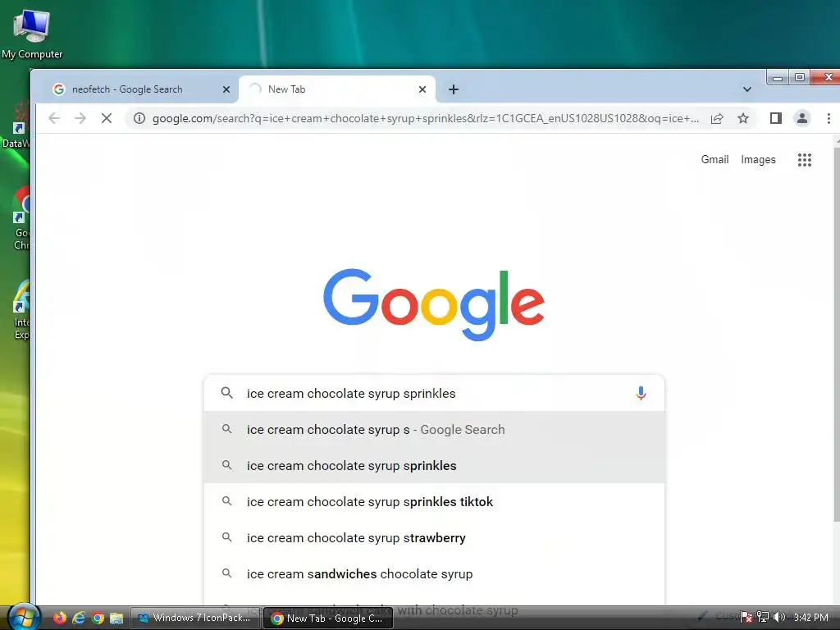Expand the tab search dropdown chevron
The width and height of the screenshot is (840, 630).
click(x=746, y=89)
